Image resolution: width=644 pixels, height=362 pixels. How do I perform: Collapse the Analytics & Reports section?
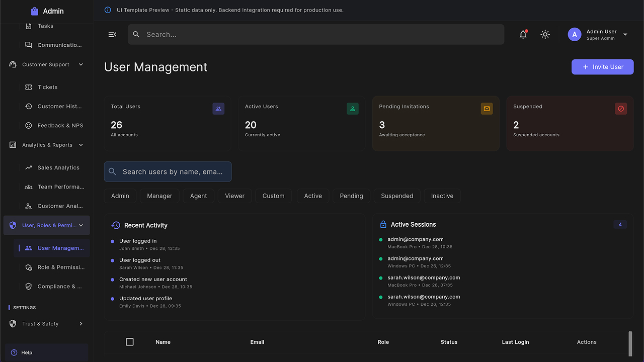pyautogui.click(x=81, y=145)
